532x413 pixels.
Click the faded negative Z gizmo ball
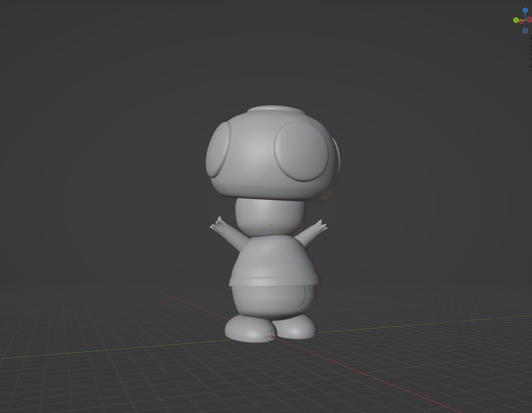525,30
